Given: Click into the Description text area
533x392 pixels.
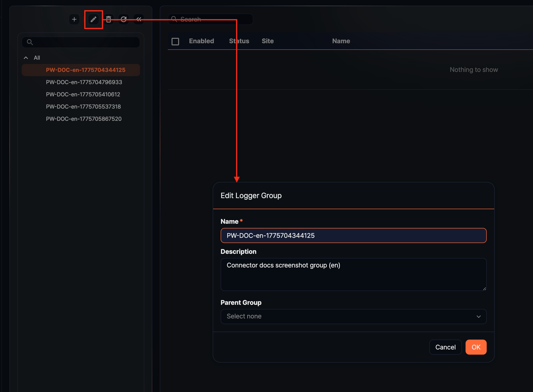Looking at the screenshot, I should (x=353, y=274).
